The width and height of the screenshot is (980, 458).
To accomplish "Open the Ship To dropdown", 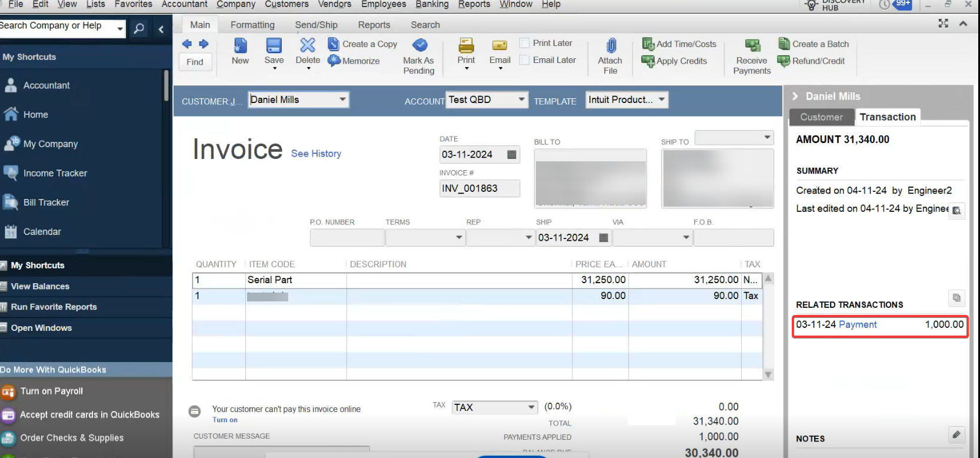I will (x=767, y=137).
